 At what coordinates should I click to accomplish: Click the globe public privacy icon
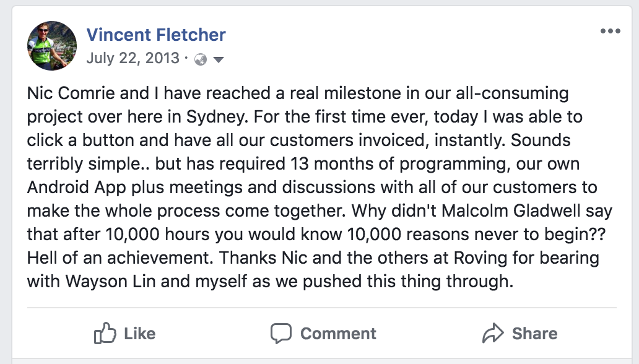tap(201, 59)
